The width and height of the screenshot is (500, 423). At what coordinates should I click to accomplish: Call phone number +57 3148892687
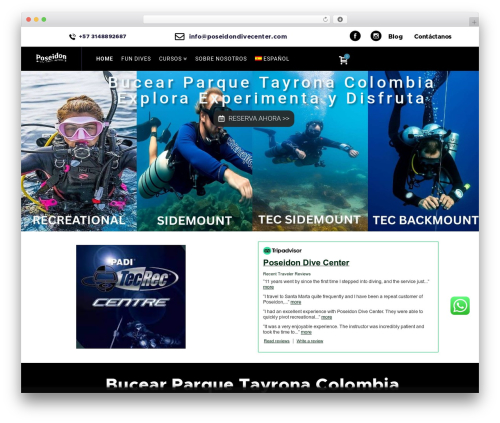point(102,36)
